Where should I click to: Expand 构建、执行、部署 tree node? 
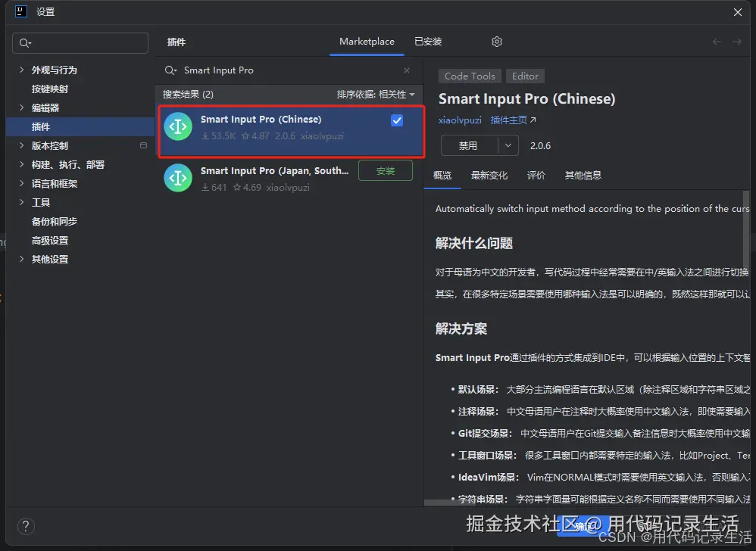click(x=21, y=164)
